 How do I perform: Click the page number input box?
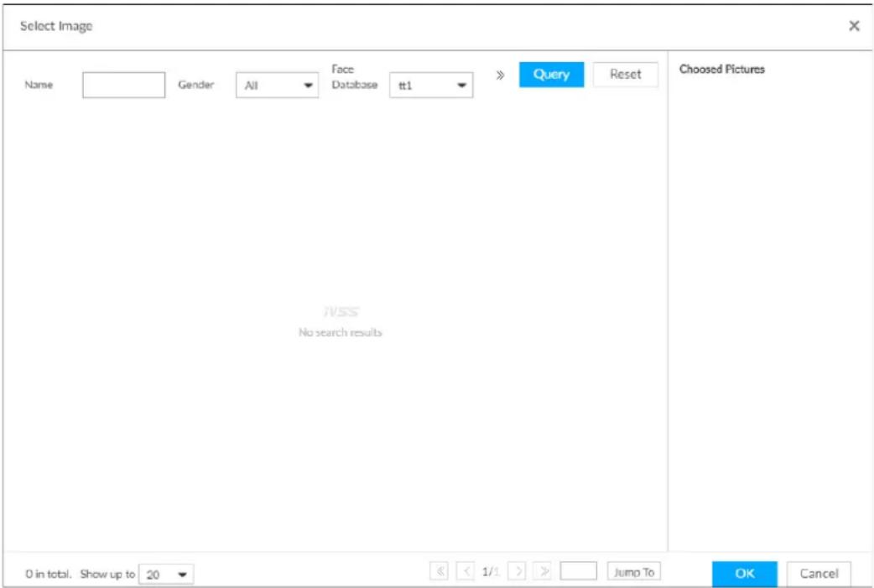coord(579,571)
